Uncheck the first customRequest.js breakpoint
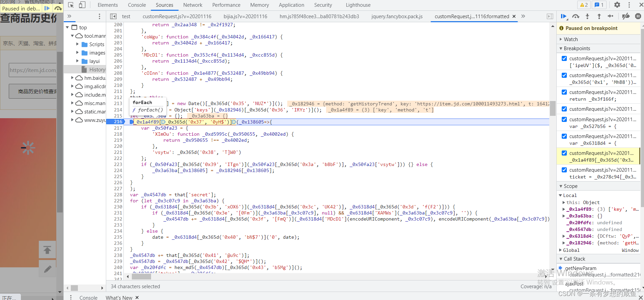This screenshot has height=300, width=644. (564, 58)
